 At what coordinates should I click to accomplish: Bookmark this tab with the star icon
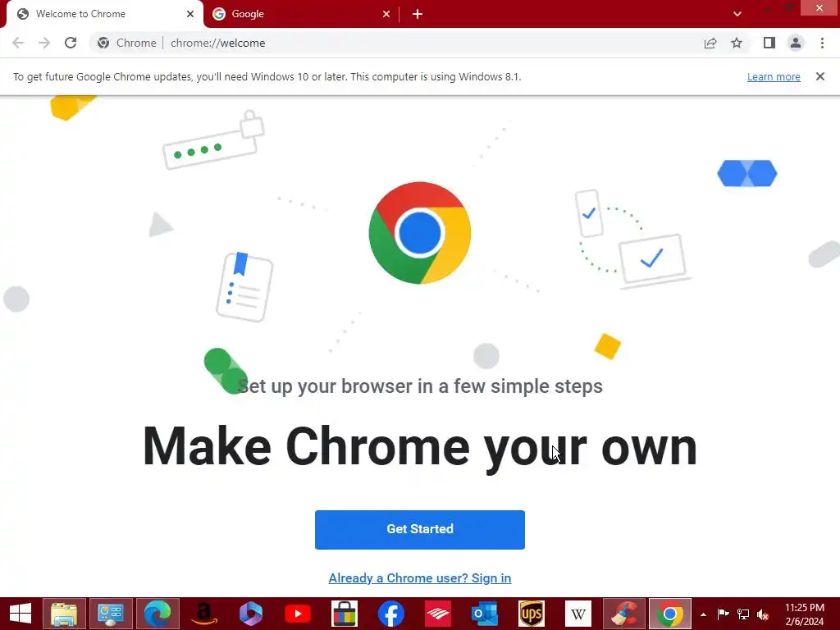click(x=737, y=43)
